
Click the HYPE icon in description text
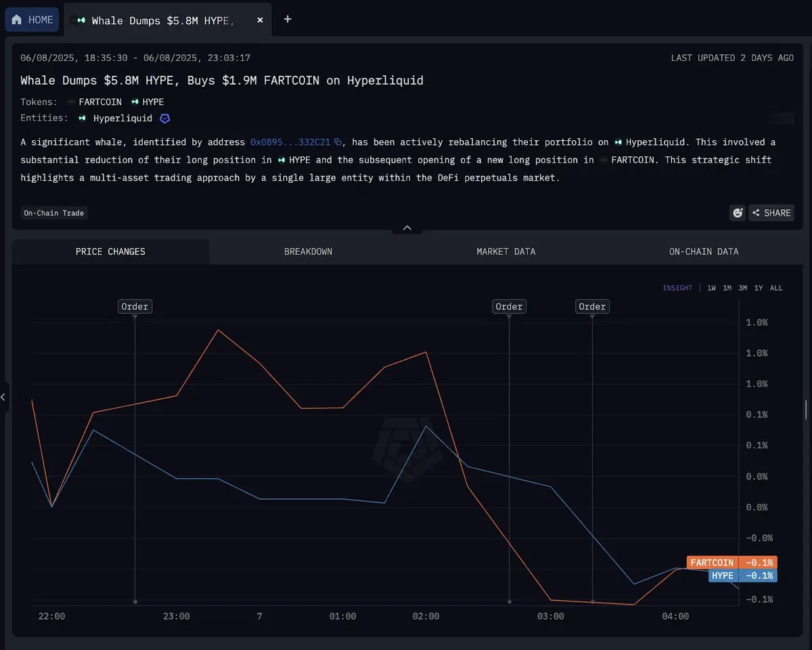coord(281,160)
